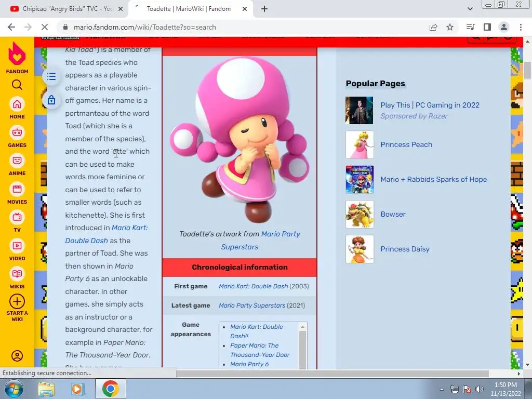Toggle the table of contents list icon
532x399 pixels.
[x=51, y=76]
